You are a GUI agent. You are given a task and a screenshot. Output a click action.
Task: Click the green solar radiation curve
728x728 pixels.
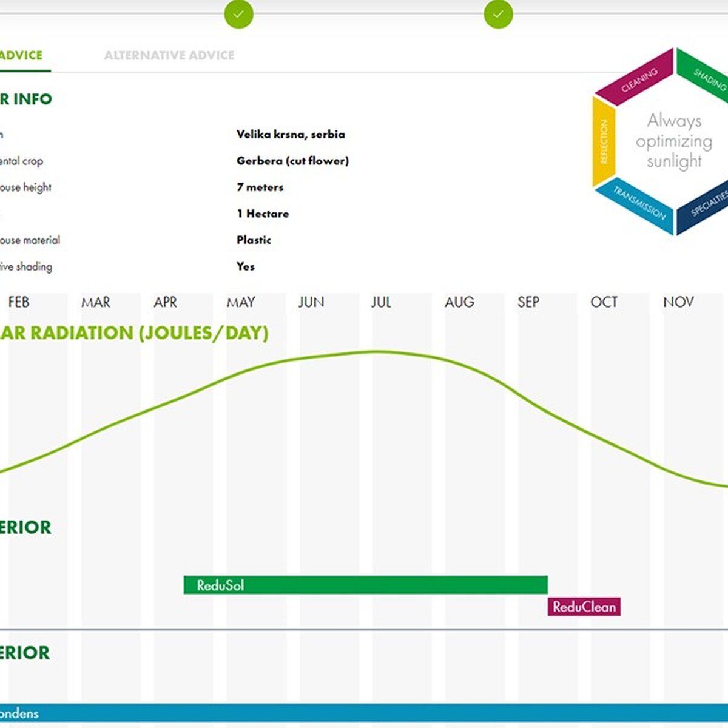[376, 352]
